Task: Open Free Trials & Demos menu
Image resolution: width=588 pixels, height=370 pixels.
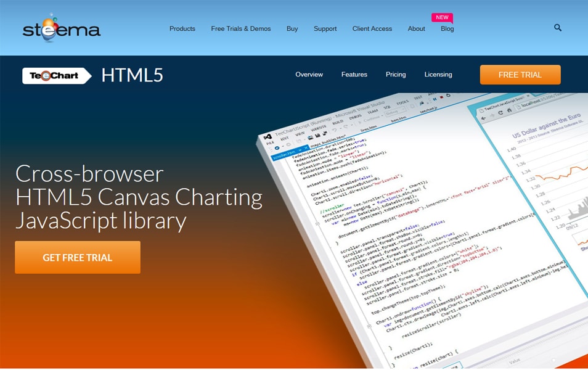Action: (241, 28)
